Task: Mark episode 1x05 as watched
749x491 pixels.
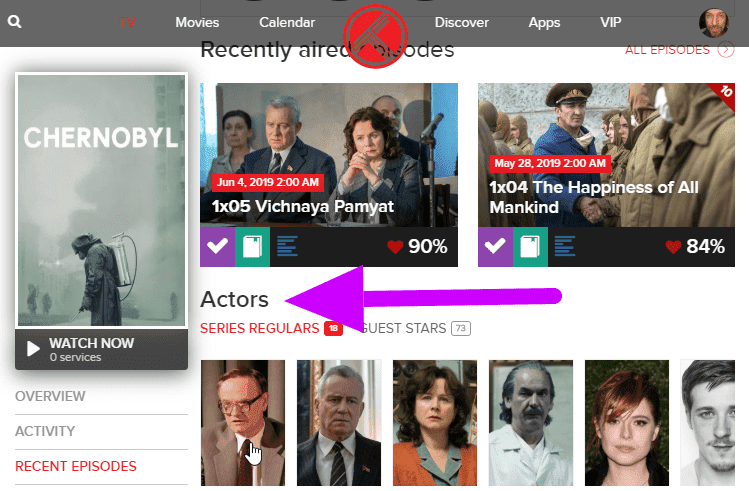Action: [217, 246]
